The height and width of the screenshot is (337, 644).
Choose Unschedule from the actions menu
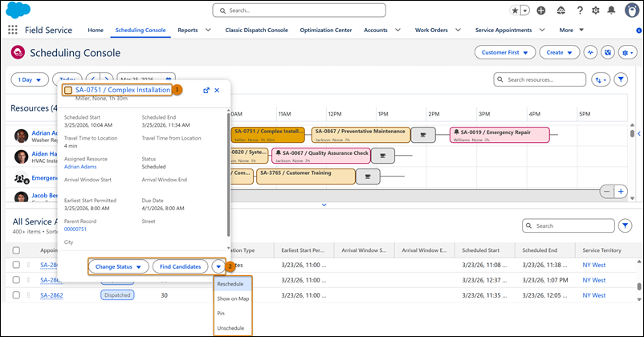point(233,328)
